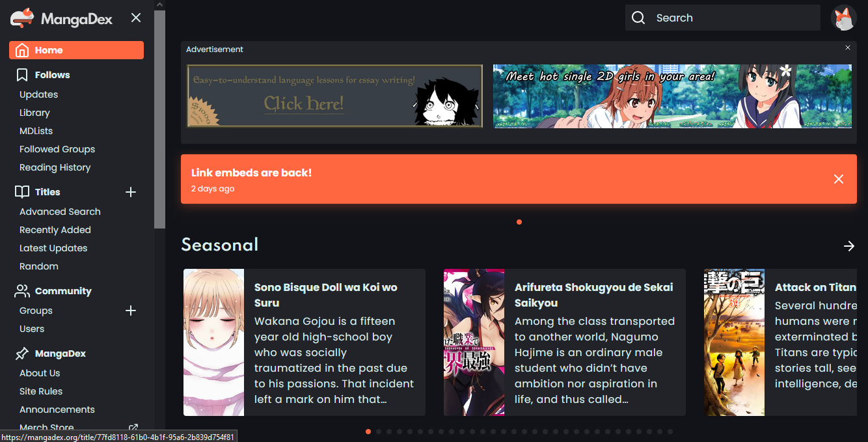The height and width of the screenshot is (442, 868).
Task: Click the search magnifier icon
Action: coord(638,18)
